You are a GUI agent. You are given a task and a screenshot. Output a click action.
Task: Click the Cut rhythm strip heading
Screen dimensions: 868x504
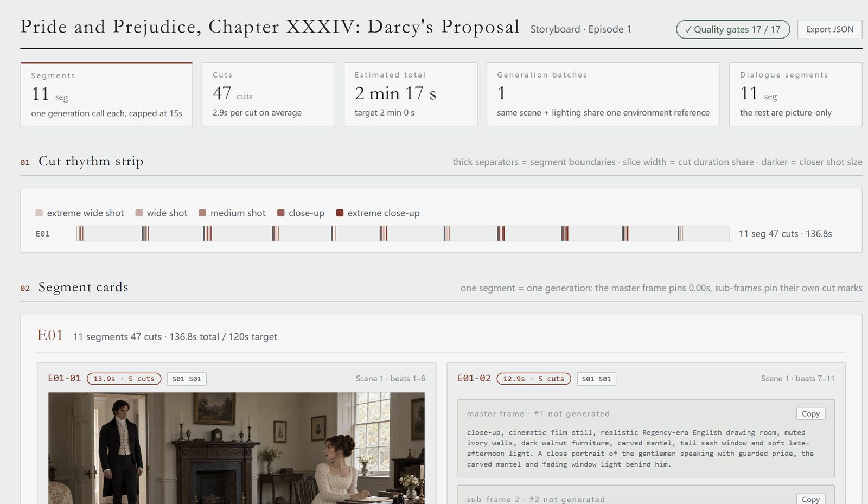pos(91,161)
